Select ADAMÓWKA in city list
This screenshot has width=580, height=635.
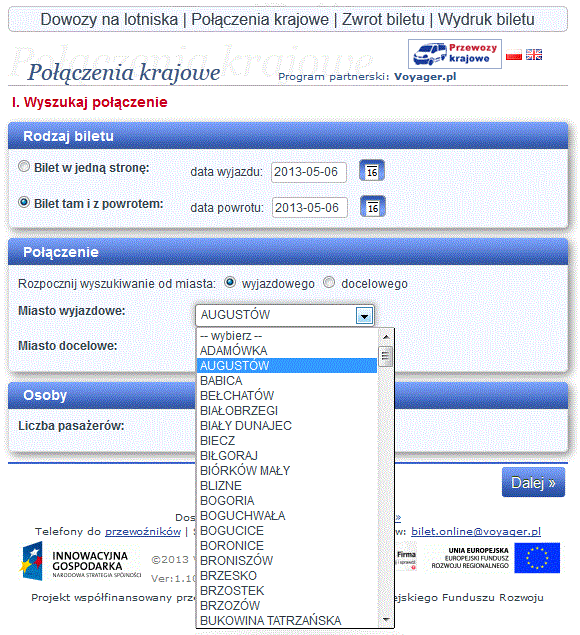(x=287, y=351)
